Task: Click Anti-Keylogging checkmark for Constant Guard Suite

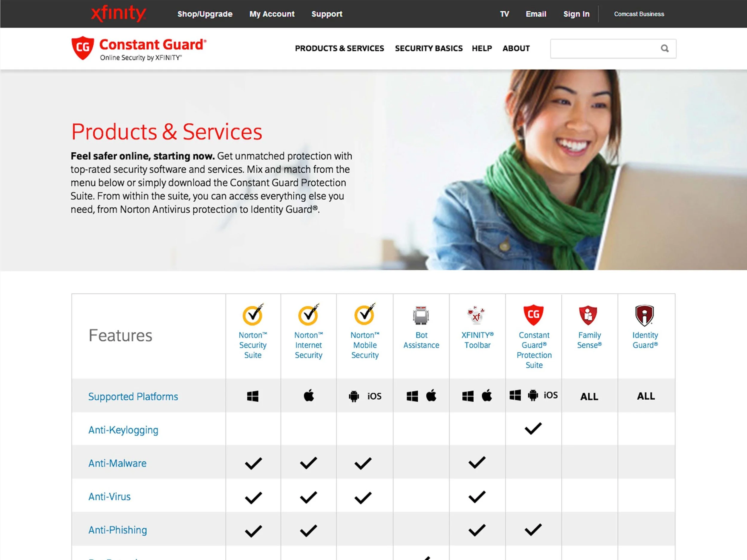Action: 533,429
